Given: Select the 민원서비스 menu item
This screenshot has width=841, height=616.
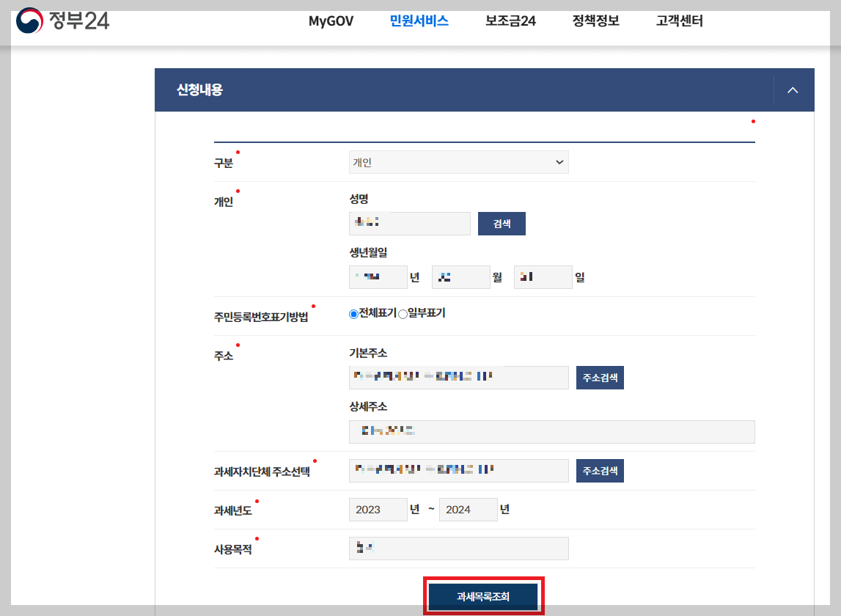Looking at the screenshot, I should [x=419, y=21].
